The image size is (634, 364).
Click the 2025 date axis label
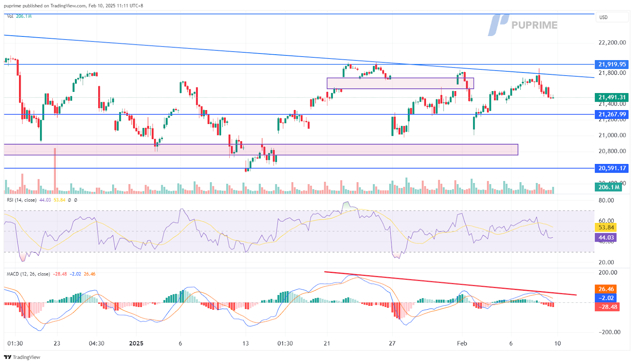pos(136,343)
